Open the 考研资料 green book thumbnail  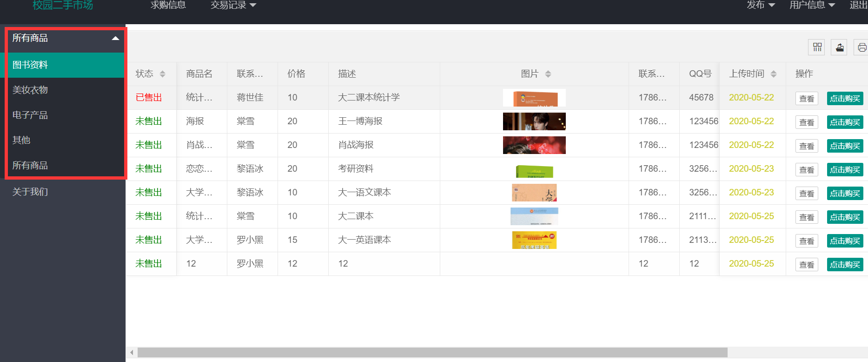pos(534,171)
